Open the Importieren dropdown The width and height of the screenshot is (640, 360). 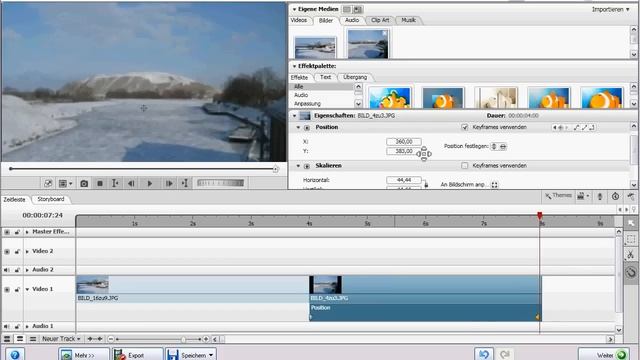(x=611, y=9)
